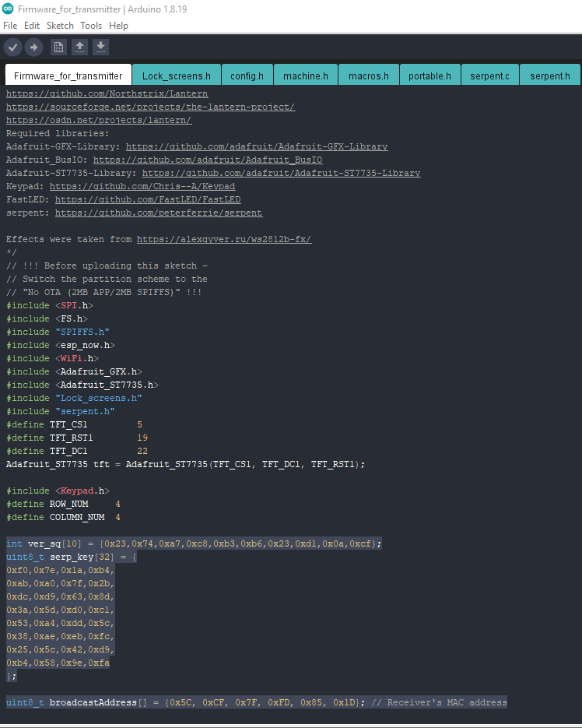Switch to the config.h tab

(x=247, y=76)
